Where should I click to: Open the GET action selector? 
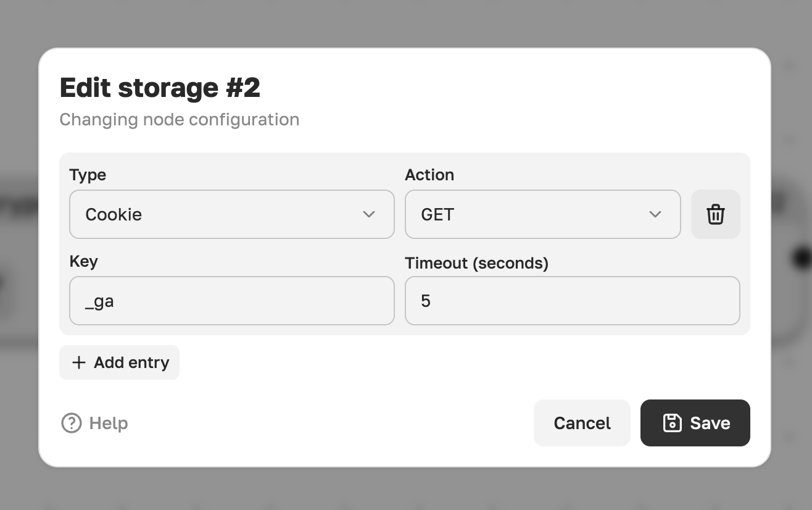(543, 214)
